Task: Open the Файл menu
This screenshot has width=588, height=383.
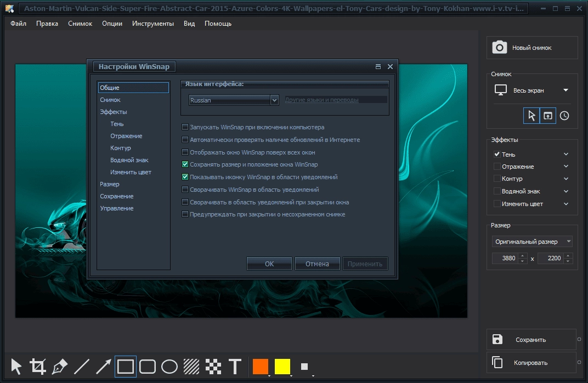Action: [19, 23]
